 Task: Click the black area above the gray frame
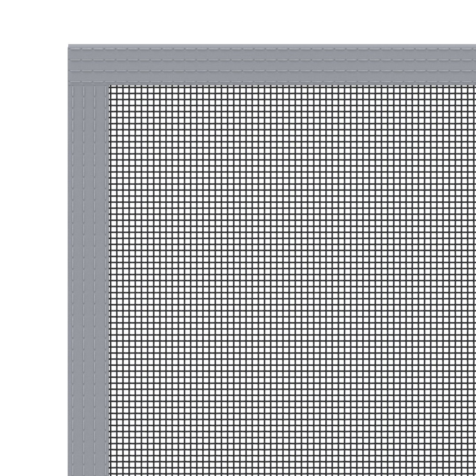point(264,21)
